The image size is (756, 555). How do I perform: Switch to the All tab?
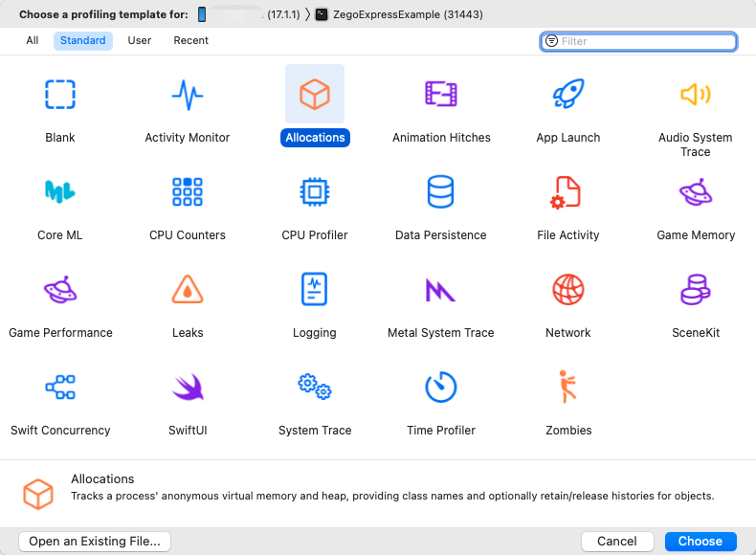[x=33, y=41]
